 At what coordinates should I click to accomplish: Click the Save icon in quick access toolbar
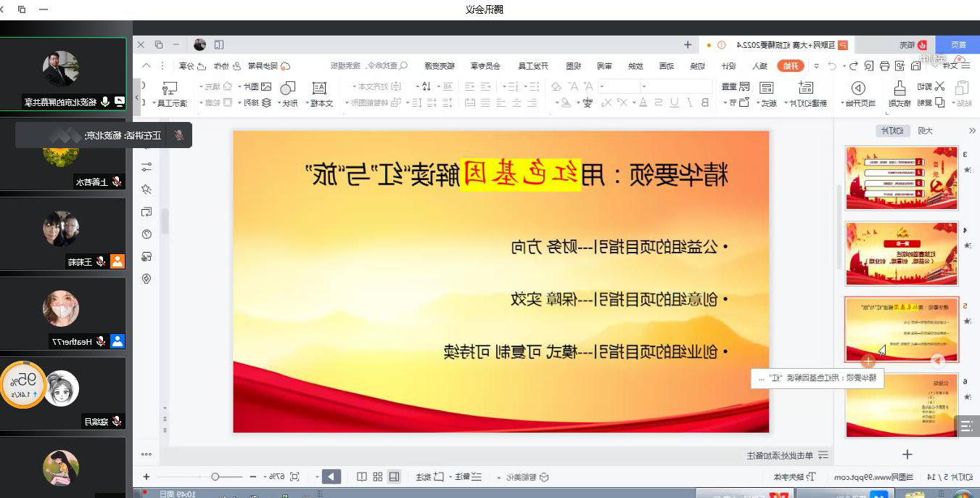[916, 66]
